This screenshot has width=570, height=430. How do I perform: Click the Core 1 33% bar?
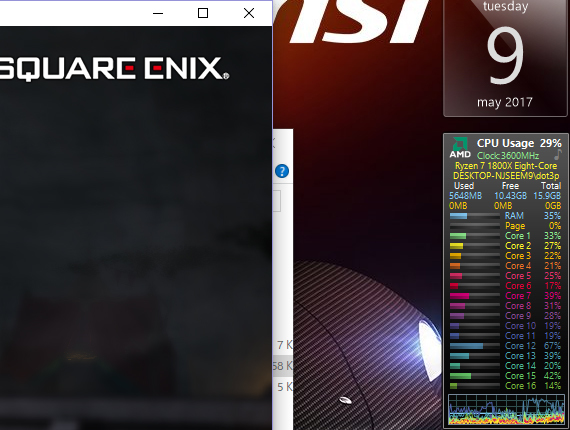[475, 236]
